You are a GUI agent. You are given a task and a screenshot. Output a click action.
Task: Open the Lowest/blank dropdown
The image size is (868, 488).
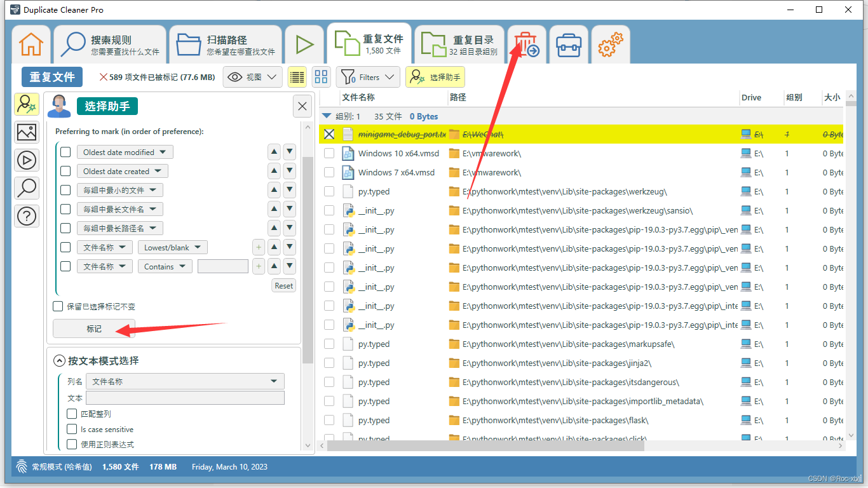(172, 247)
